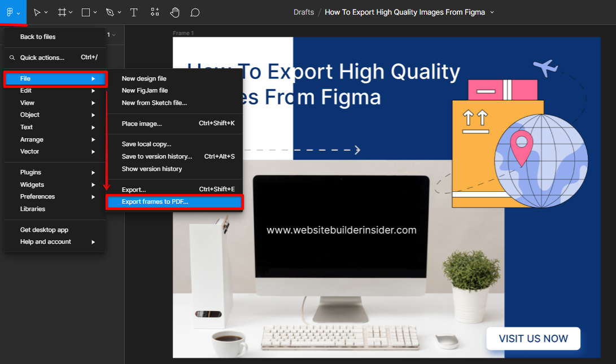Viewport: 616px width, 364px height.
Task: Choose Export from the File submenu
Action: [175, 190]
